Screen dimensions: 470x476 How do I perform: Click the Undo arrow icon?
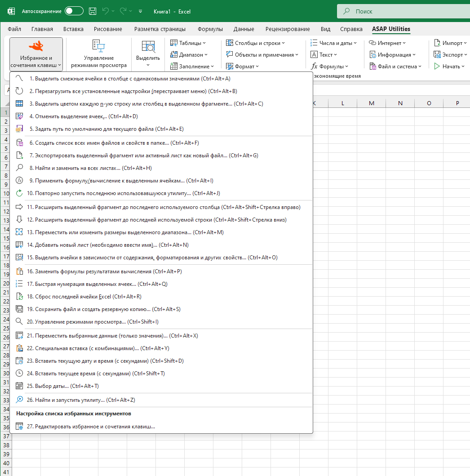pos(105,11)
